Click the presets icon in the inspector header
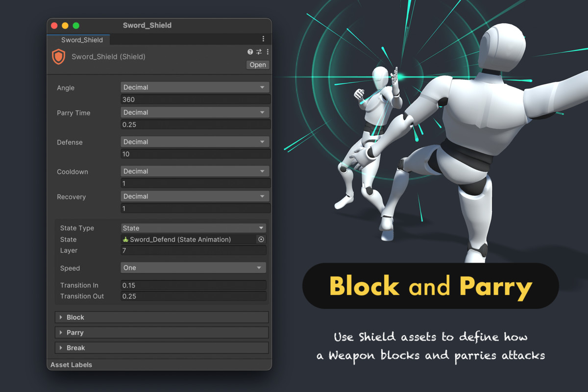 (x=259, y=51)
